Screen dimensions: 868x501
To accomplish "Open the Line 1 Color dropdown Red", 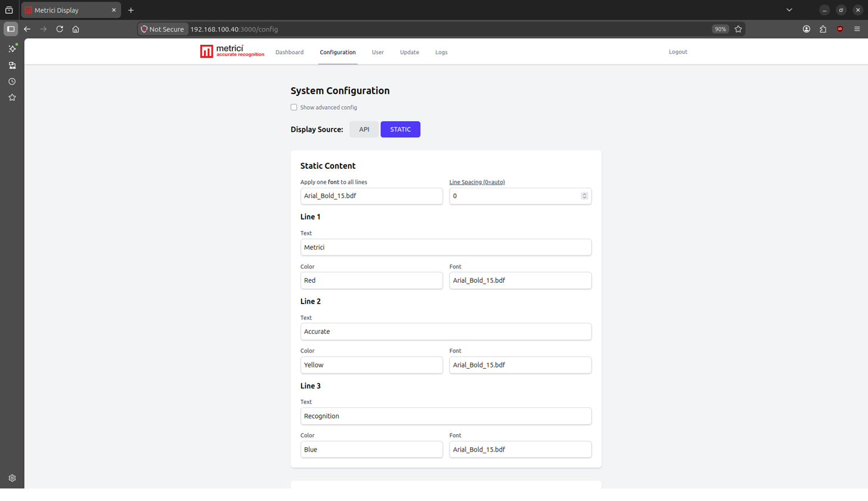I will tap(371, 281).
